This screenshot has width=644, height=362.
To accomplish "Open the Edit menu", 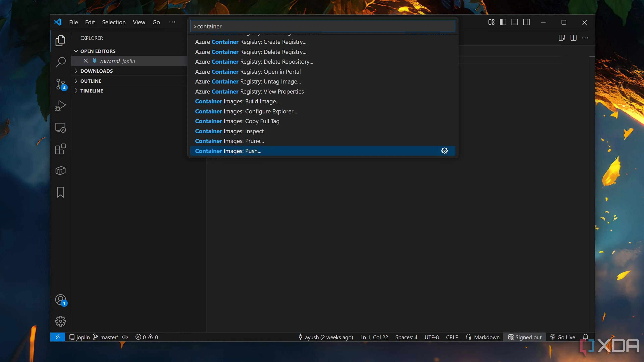I will [x=90, y=22].
